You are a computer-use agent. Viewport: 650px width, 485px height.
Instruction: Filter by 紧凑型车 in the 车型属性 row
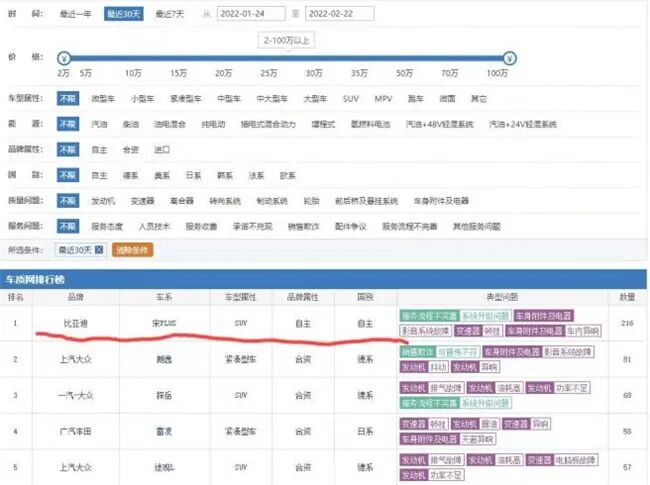[x=185, y=99]
